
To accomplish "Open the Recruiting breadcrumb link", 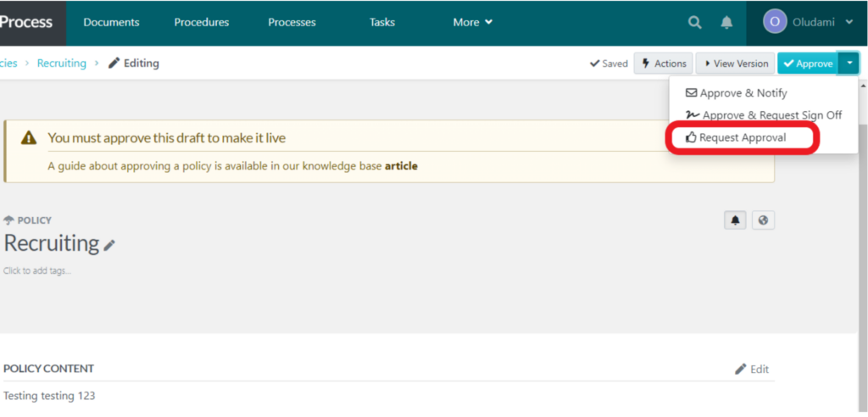I will point(61,63).
